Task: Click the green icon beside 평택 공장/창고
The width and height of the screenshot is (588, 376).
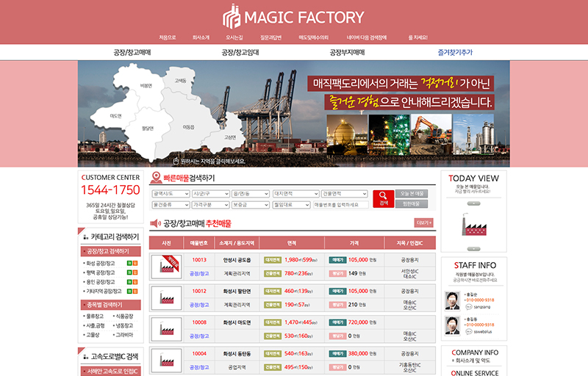Action: point(129,272)
